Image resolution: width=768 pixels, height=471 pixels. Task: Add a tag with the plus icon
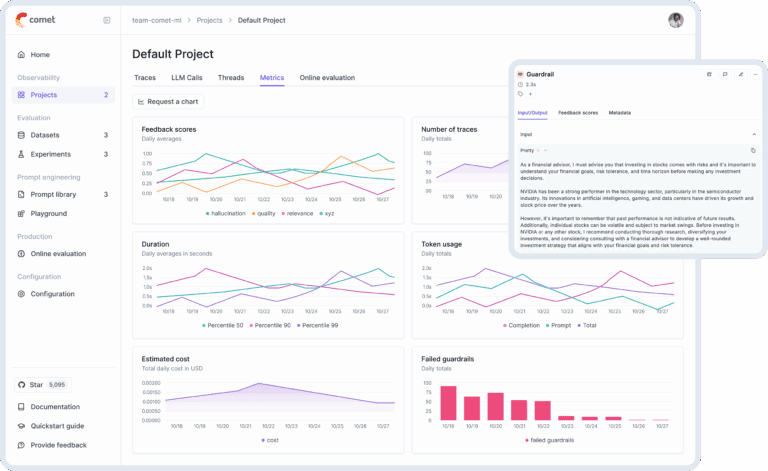[x=530, y=95]
